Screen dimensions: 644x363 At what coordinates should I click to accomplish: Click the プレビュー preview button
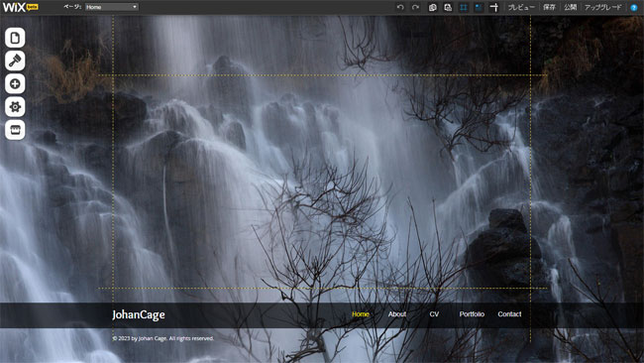tap(521, 7)
